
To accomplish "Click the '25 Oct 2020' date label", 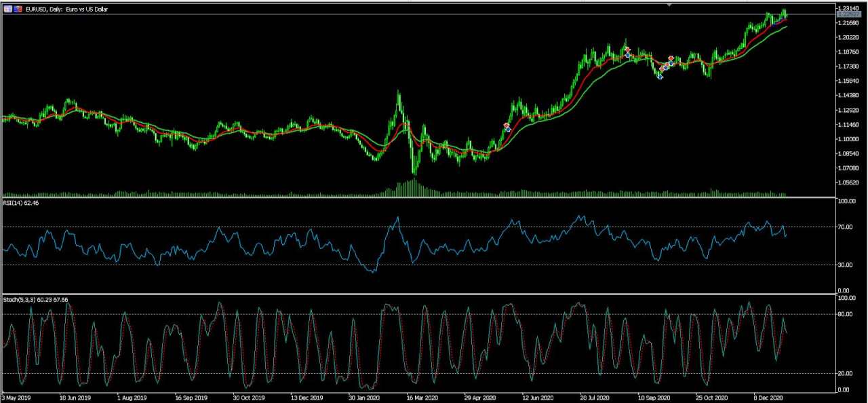I will click(x=712, y=398).
